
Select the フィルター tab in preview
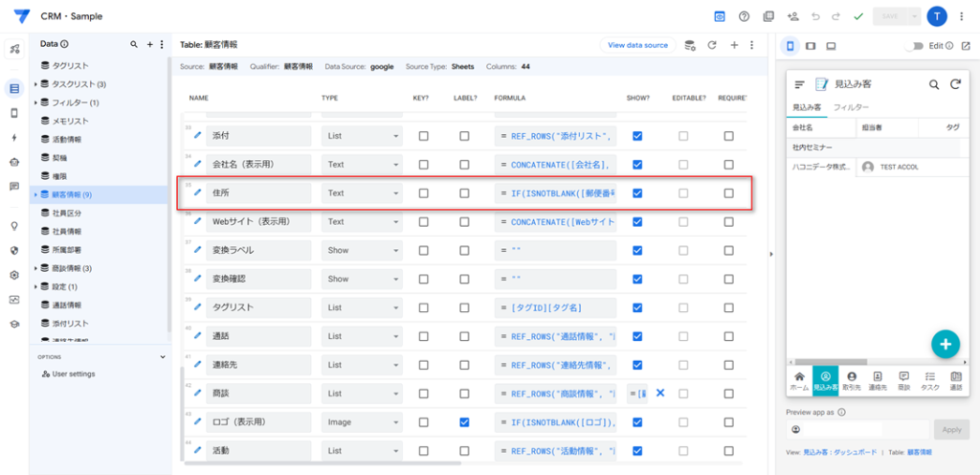pos(851,107)
